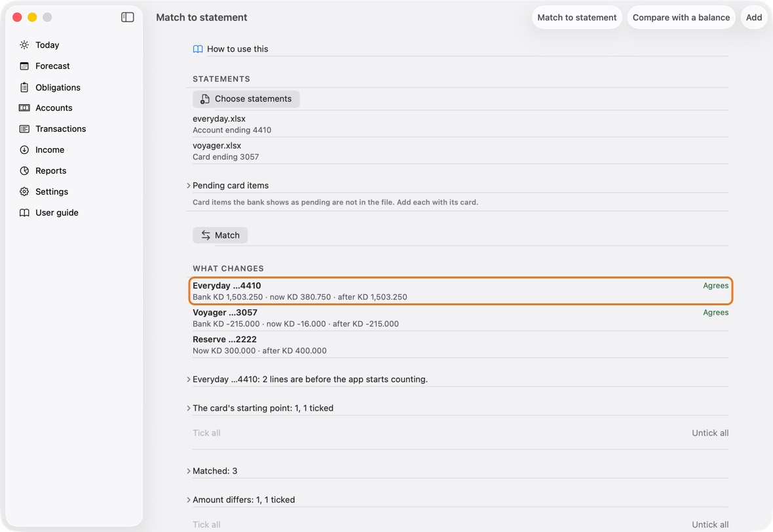Click Compare with a balance button
Image resolution: width=773 pixels, height=532 pixels.
coord(681,17)
